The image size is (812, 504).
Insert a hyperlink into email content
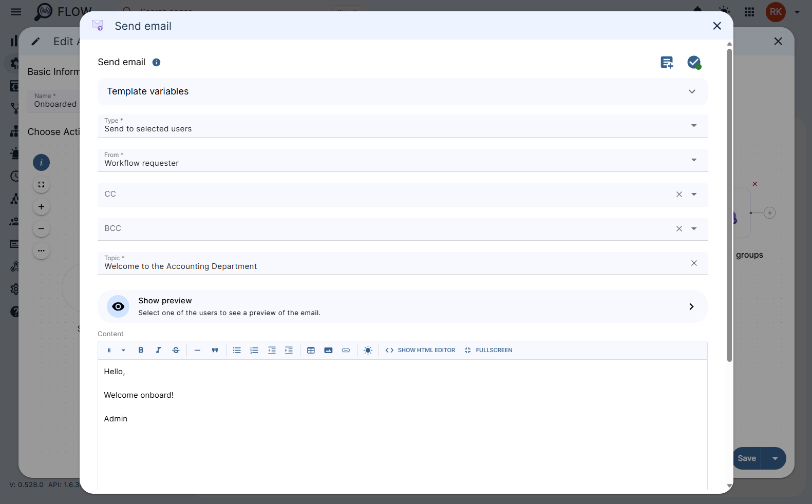(x=346, y=351)
